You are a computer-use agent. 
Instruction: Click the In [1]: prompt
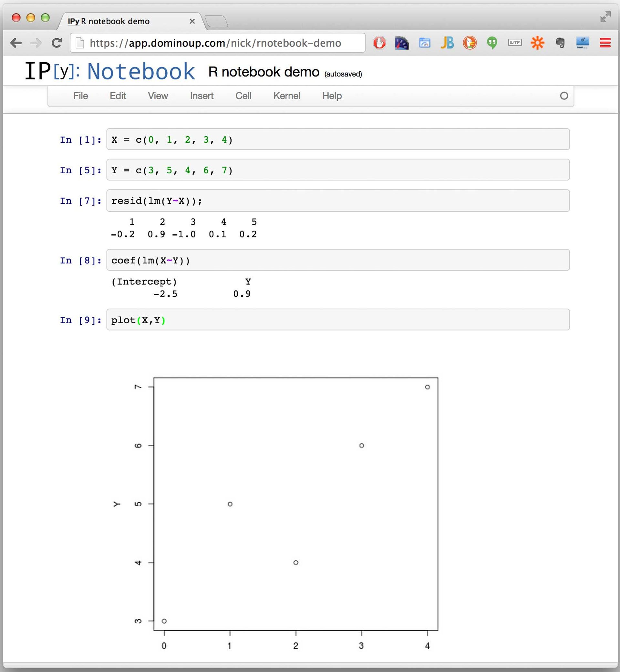click(x=81, y=140)
